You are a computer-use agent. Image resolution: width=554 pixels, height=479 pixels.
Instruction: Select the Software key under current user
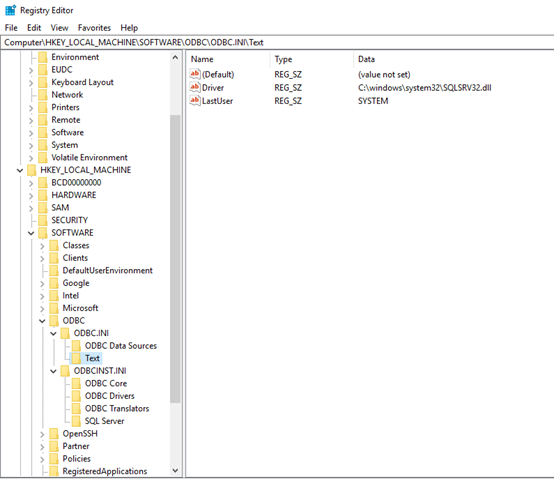point(67,132)
